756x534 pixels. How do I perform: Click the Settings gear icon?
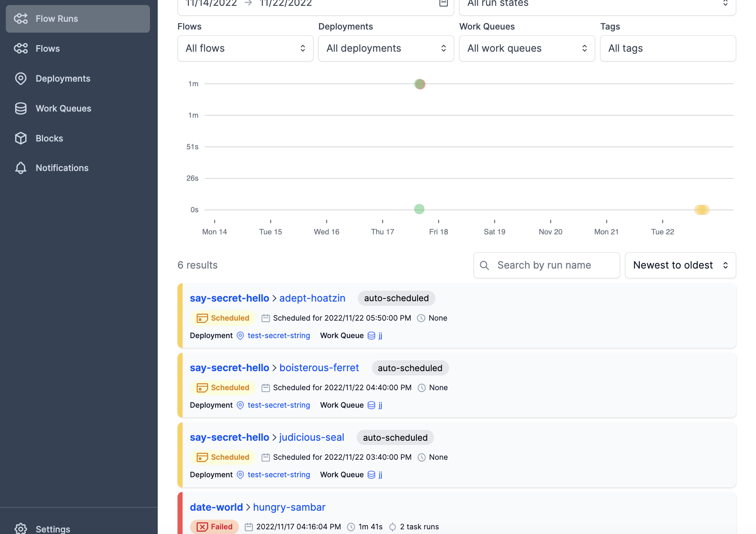21,528
